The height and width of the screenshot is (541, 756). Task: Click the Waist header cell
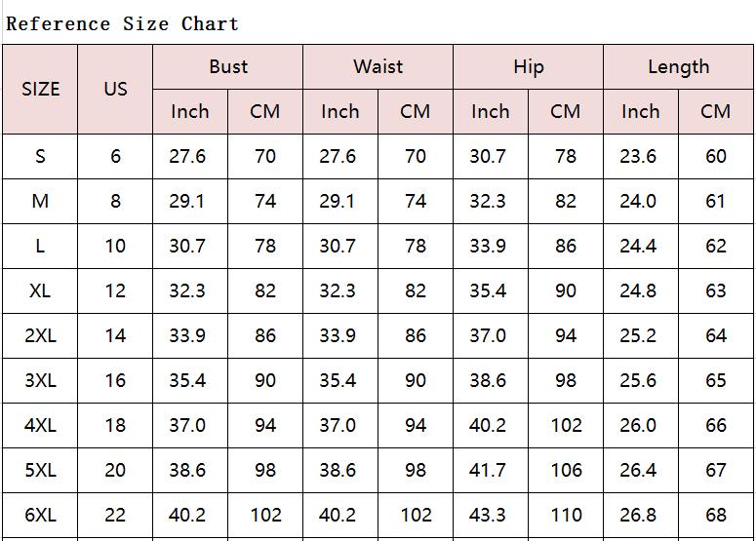click(378, 67)
